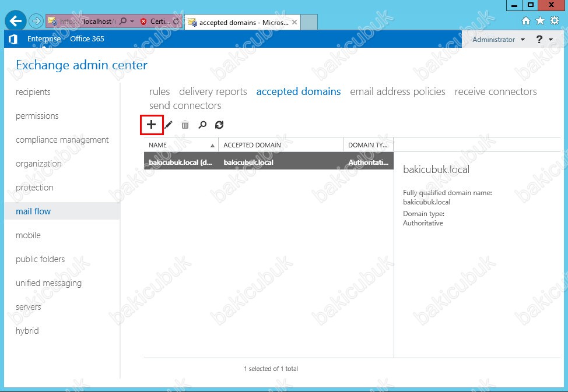Reload page with address bar refresh icon
Viewport: 568px width, 392px height.
[176, 22]
